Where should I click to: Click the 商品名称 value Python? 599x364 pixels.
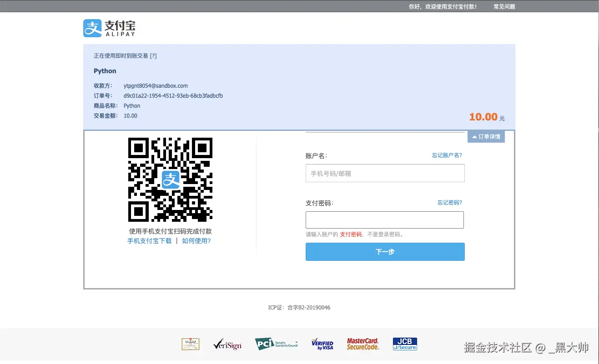pos(132,106)
